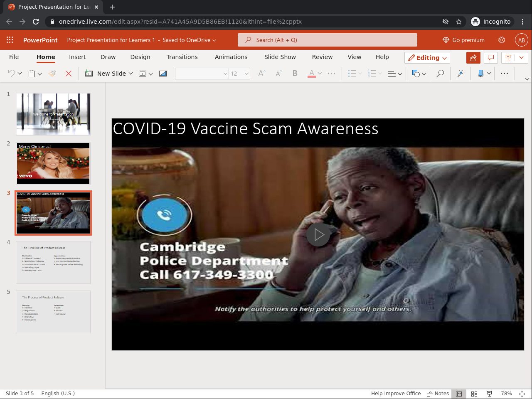Select the Slide Show tab

click(280, 57)
